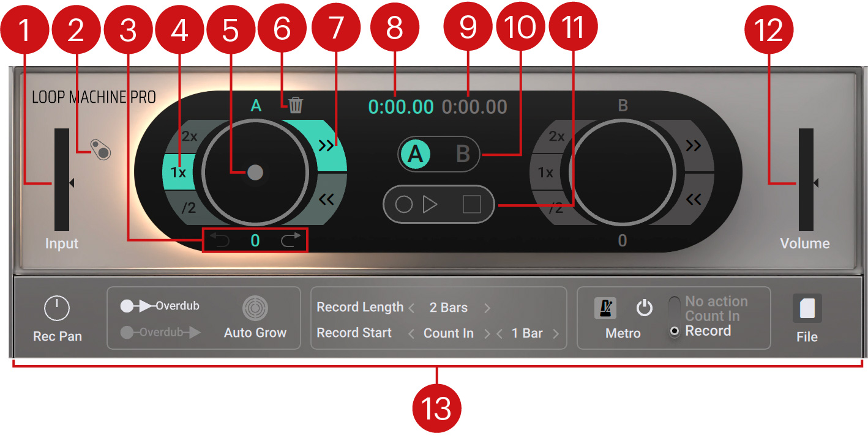Viewport: 868px width, 436px height.
Task: Click the undo arrow below Loop A dial
Action: 220,240
